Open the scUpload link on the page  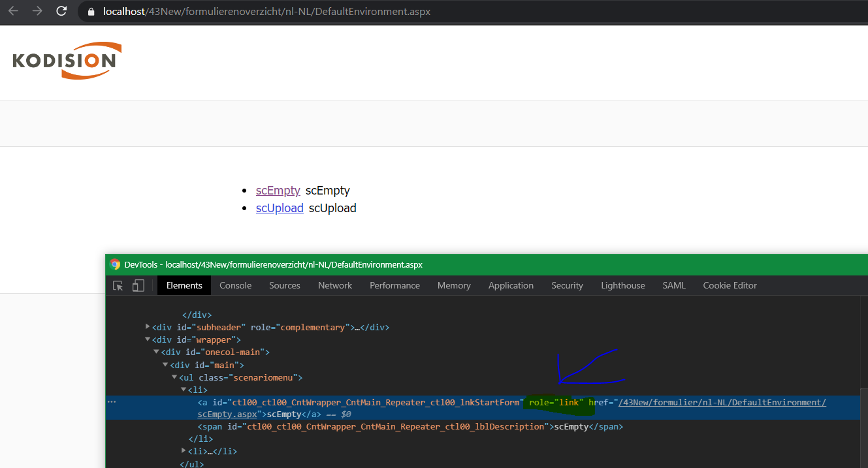[x=280, y=208]
